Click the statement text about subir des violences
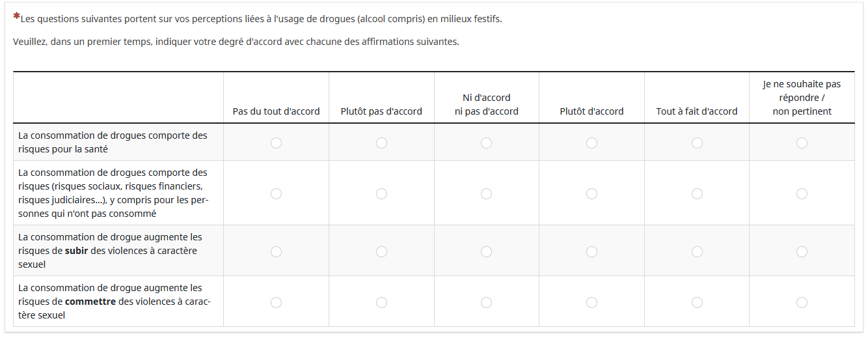 point(111,251)
